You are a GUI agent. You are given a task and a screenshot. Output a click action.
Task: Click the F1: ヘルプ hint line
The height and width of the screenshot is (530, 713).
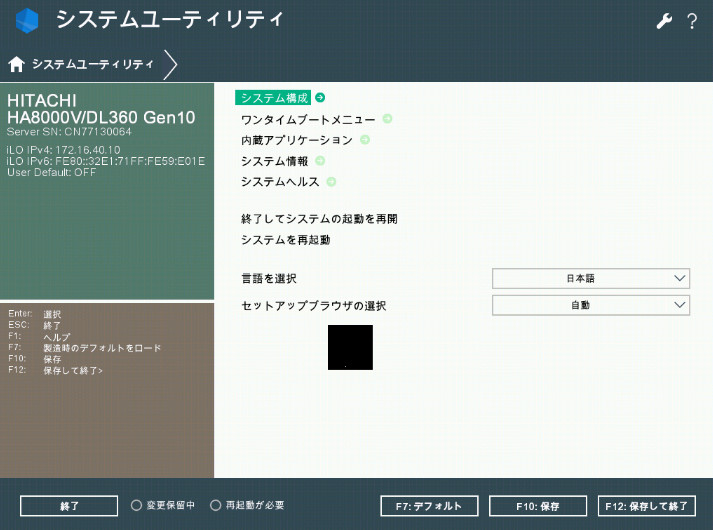pos(39,337)
